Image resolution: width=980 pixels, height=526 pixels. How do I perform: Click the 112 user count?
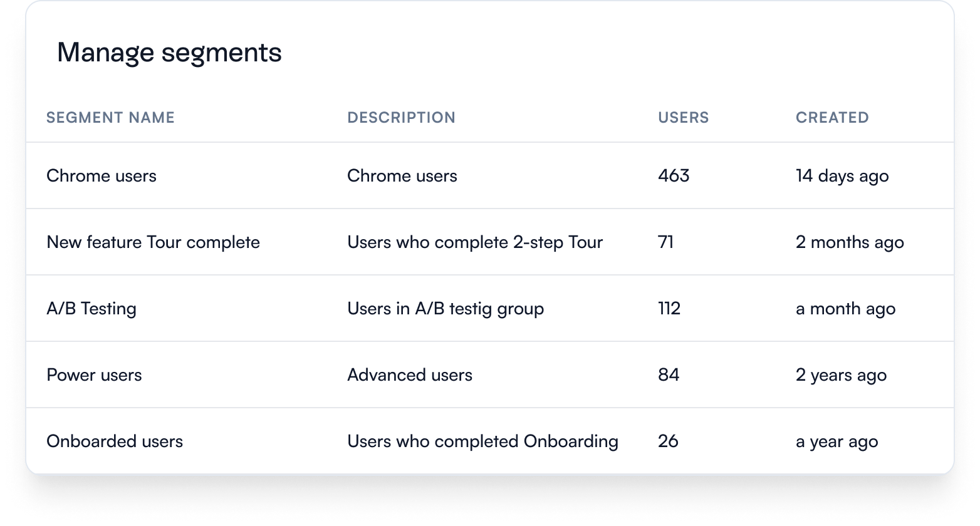pos(669,309)
